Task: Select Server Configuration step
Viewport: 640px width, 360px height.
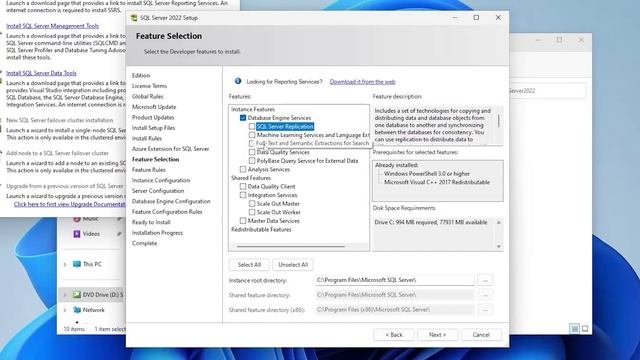Action: (x=158, y=191)
